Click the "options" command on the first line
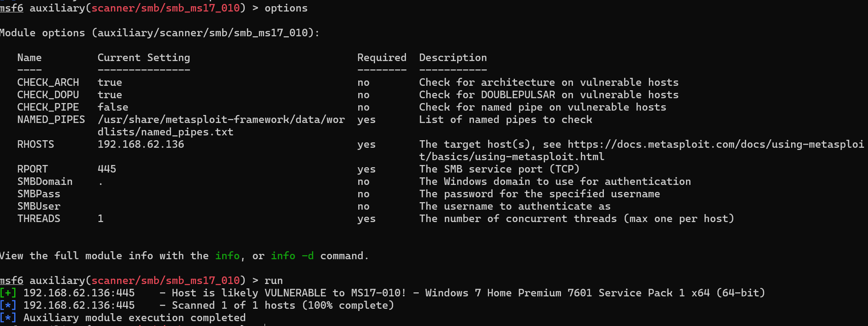The height and width of the screenshot is (326, 868). 286,8
